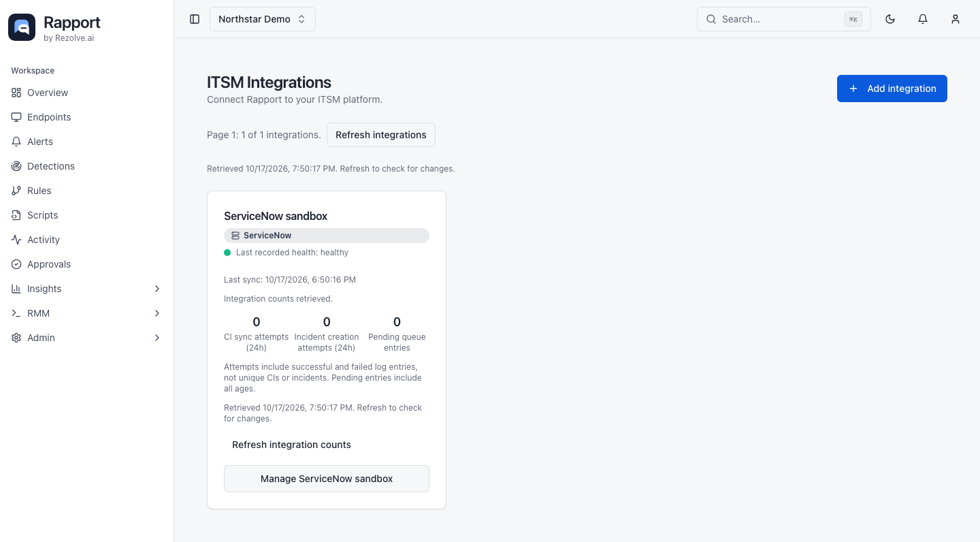Image resolution: width=980 pixels, height=542 pixels.
Task: Click the Scripts file-code icon
Action: coord(16,215)
